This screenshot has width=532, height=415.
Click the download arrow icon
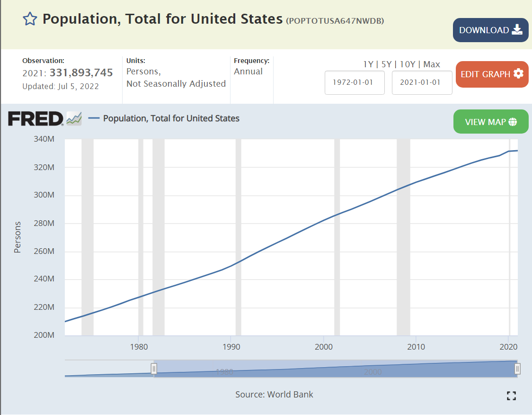point(517,30)
